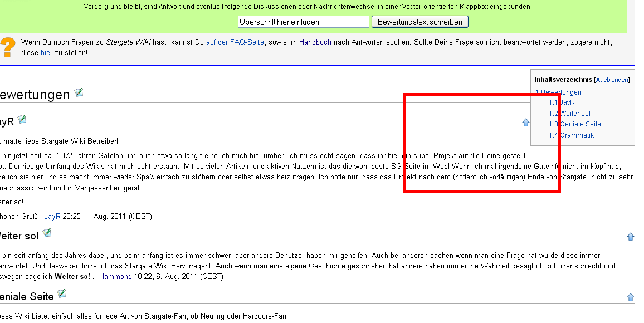Follow the Handbuch link

pyautogui.click(x=315, y=42)
